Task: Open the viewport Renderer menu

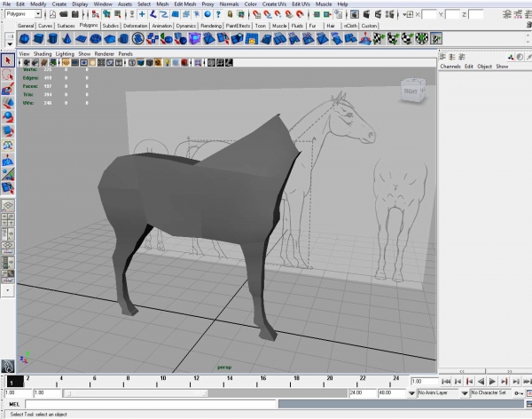Action: (x=104, y=53)
